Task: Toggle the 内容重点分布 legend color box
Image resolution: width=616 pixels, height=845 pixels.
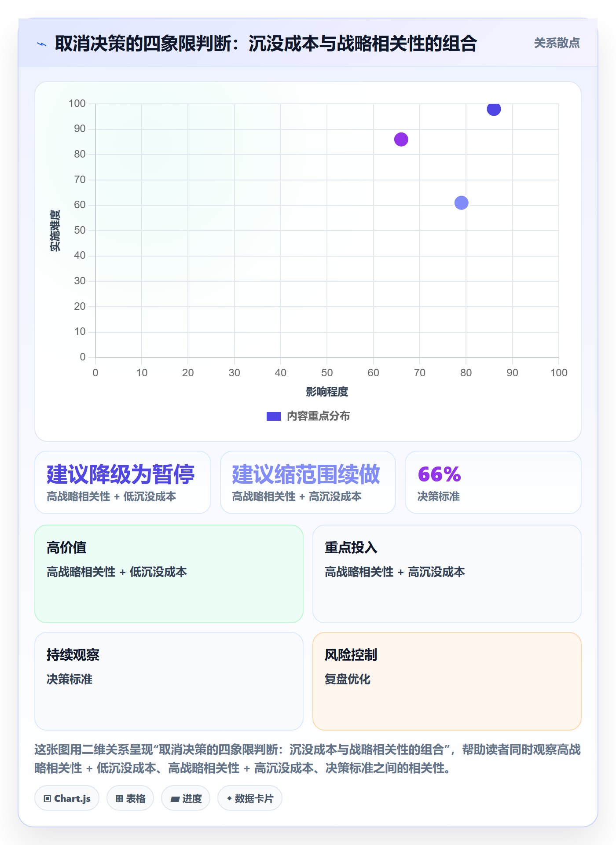Action: pos(273,416)
